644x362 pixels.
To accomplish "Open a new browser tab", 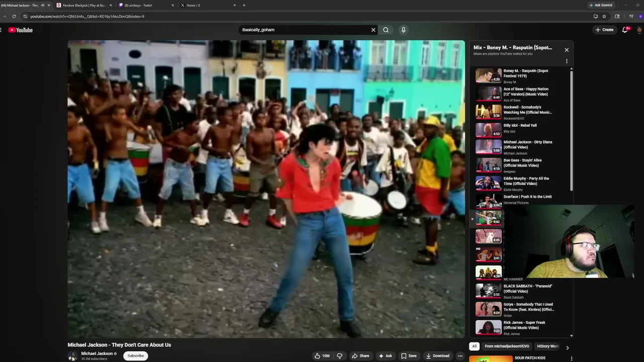I will click(244, 5).
